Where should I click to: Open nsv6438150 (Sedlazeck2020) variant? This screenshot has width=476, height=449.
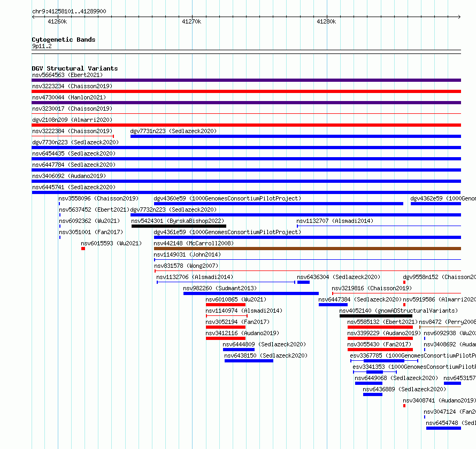266,355
